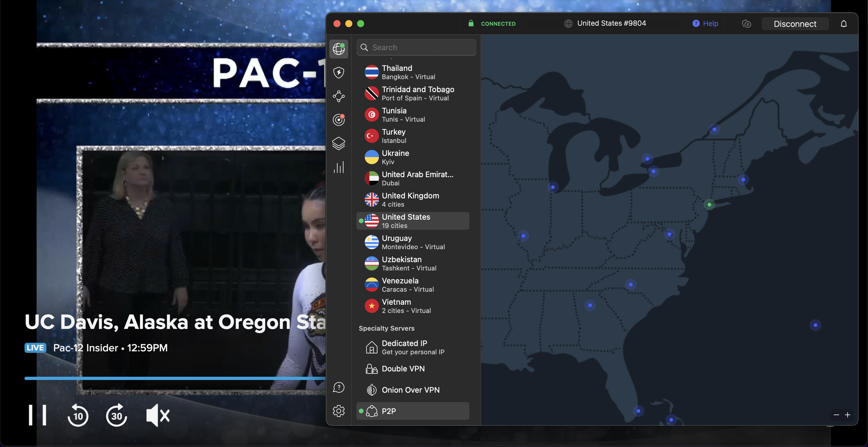
Task: Open the globe servers view in sidebar
Action: 339,49
